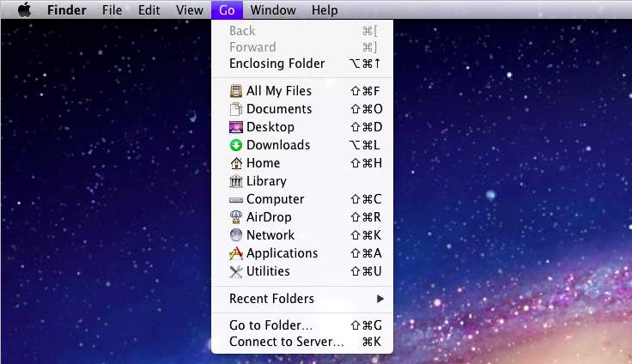632x364 pixels.
Task: Click the Computer drive icon
Action: 236,199
